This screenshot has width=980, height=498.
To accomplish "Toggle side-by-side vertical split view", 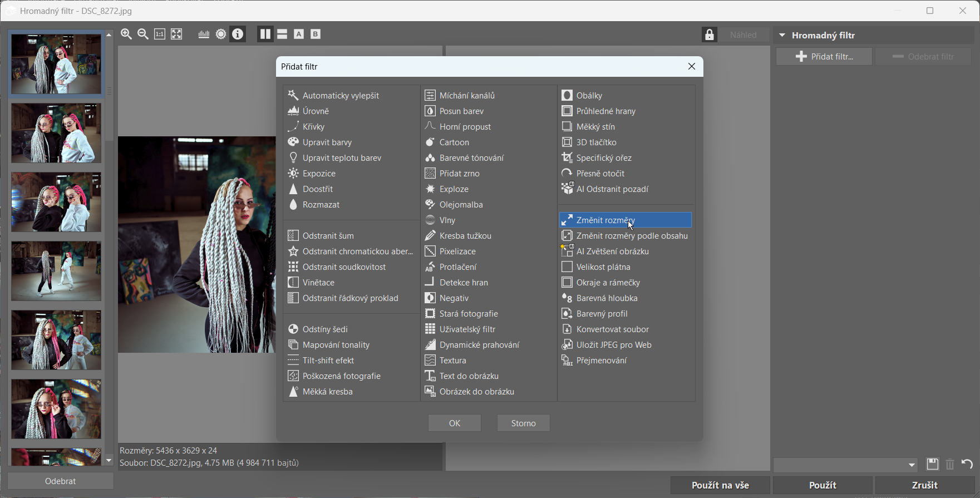I will click(265, 34).
